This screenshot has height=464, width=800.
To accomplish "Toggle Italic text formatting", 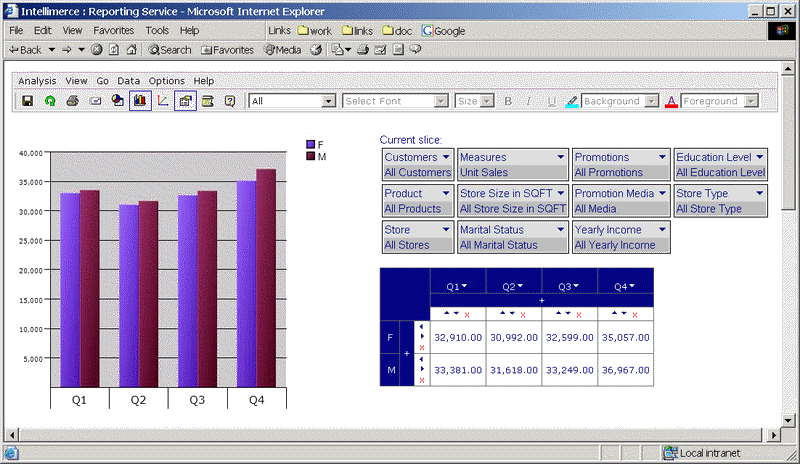I will (529, 101).
